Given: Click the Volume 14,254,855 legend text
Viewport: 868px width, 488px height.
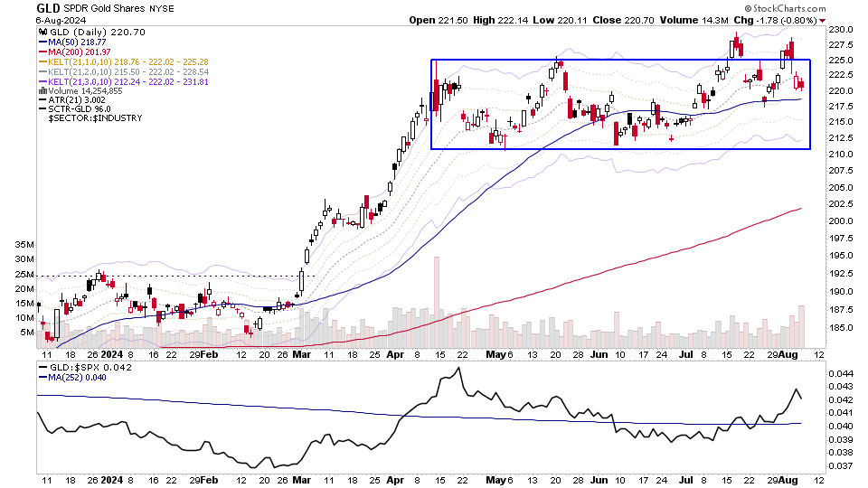Looking at the screenshot, I should point(85,90).
